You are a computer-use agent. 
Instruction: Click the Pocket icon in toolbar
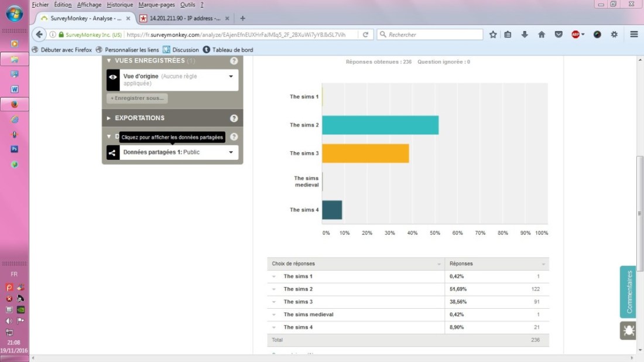point(559,35)
